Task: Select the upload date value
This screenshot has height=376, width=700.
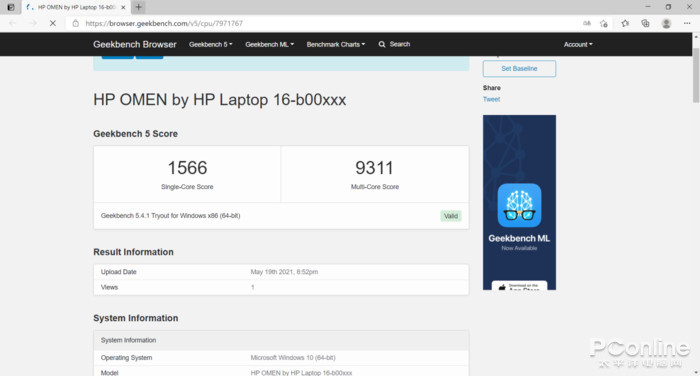Action: [284, 272]
